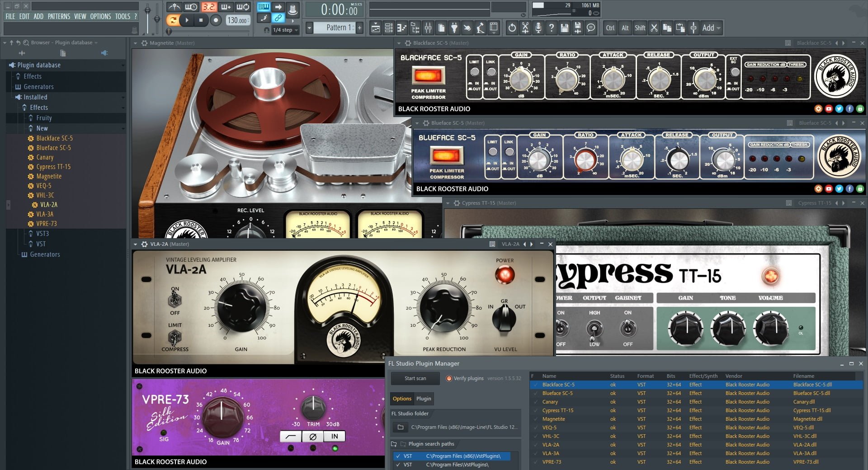Click Blueface SC-5 RELEASE knob

[x=677, y=159]
